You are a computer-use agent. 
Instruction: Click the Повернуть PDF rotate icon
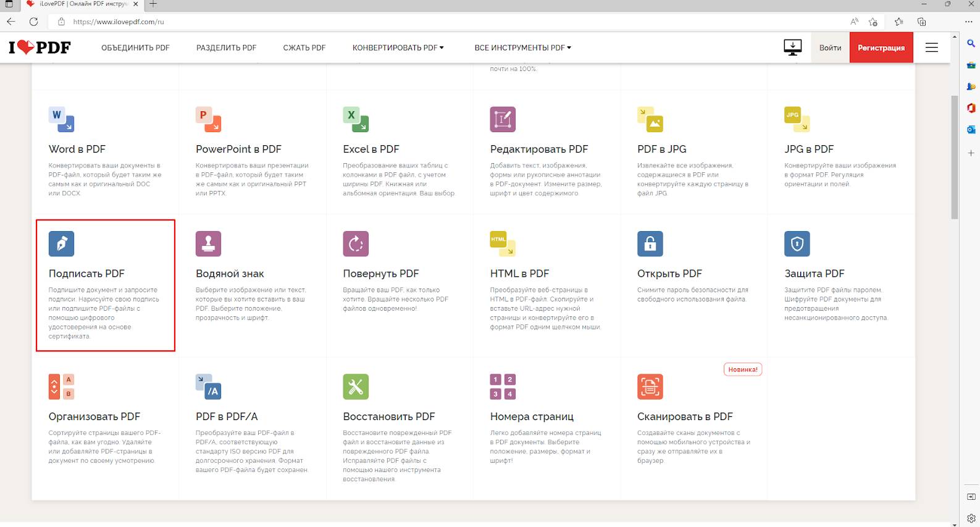pyautogui.click(x=356, y=243)
